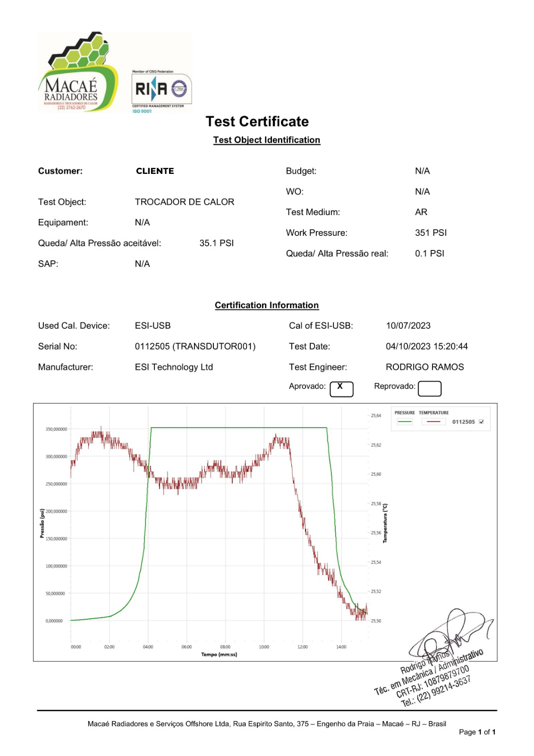Uncheck the 0112505 series checkbox in legend
The image size is (534, 756).
(481, 422)
